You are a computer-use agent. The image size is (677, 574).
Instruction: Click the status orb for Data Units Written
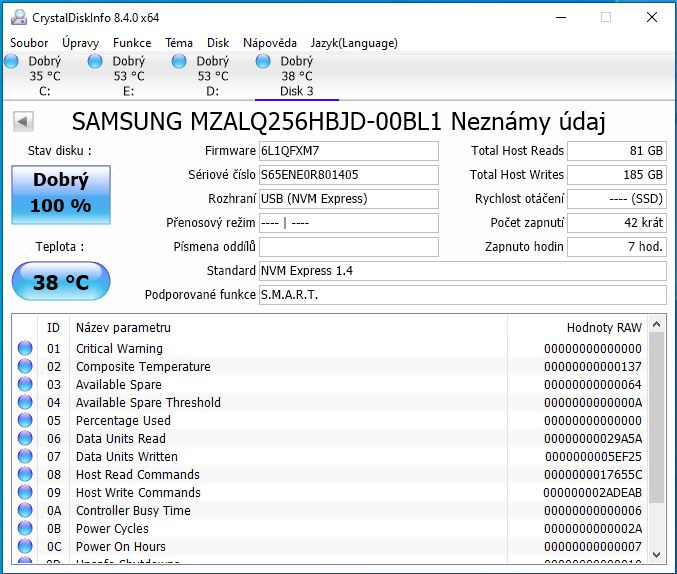coord(25,456)
